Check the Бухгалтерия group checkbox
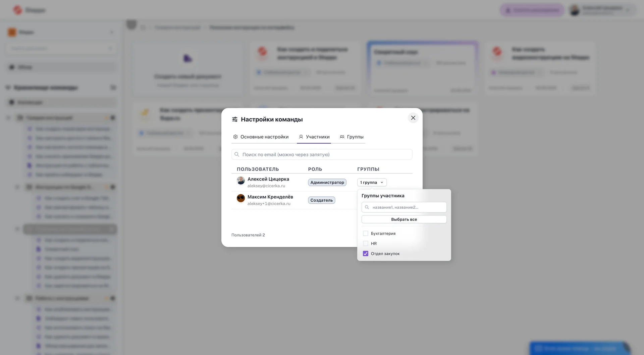 click(x=366, y=234)
